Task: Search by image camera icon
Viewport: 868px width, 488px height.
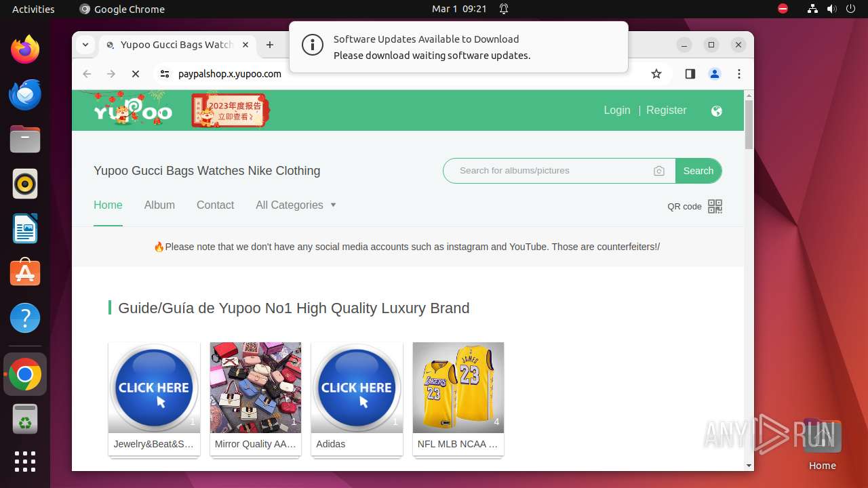Action: pos(659,171)
